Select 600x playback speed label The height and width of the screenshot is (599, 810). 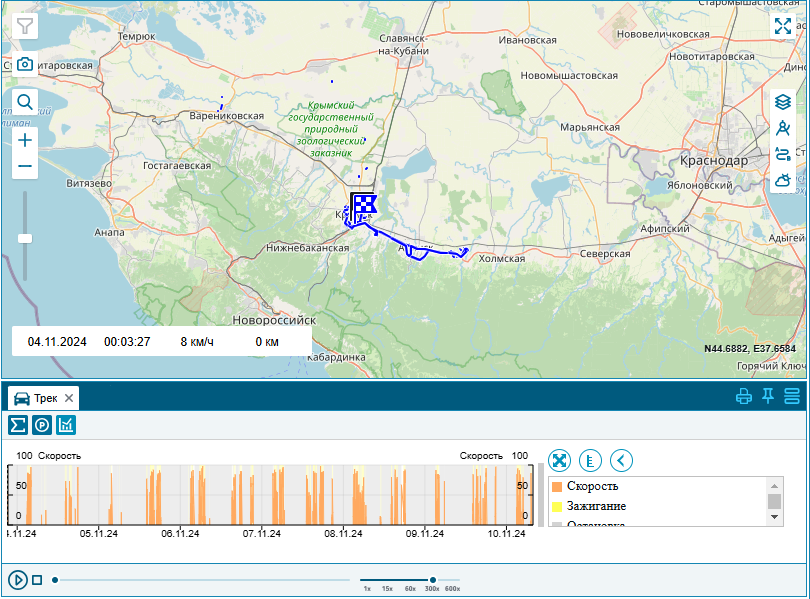(x=453, y=589)
